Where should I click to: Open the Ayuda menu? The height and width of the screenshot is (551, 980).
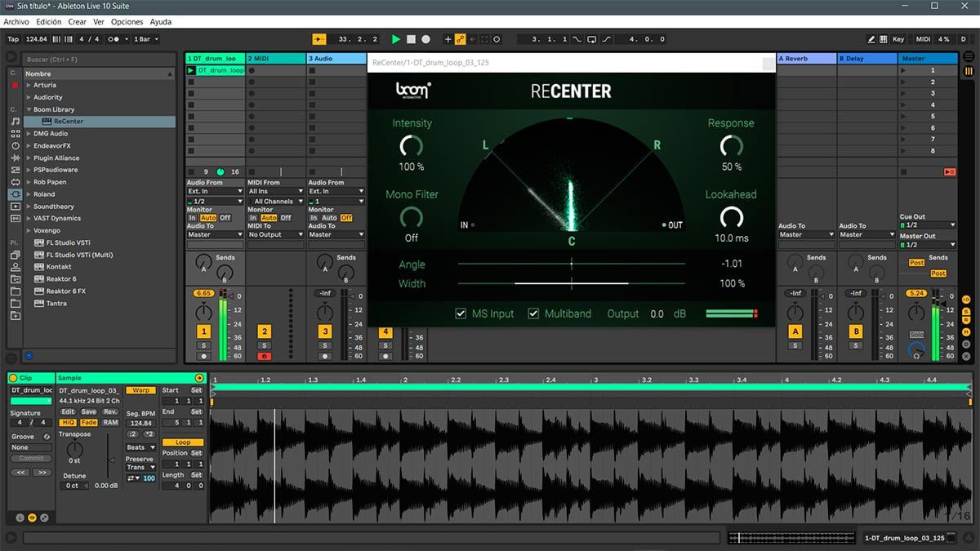pyautogui.click(x=161, y=22)
